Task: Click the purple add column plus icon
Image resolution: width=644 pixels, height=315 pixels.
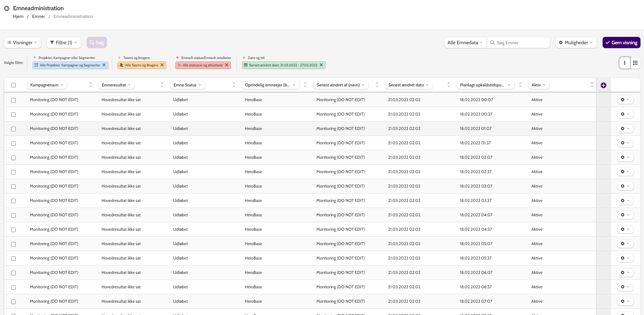Action: coord(603,85)
